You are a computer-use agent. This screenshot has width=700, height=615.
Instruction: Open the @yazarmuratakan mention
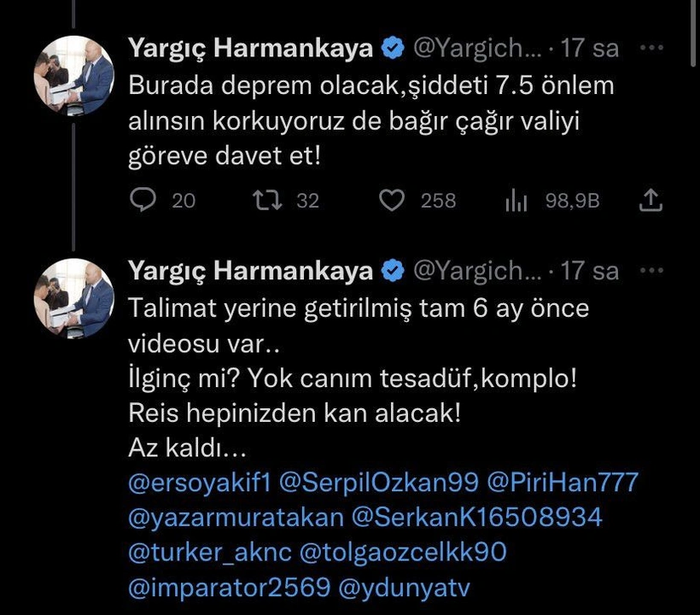click(236, 517)
